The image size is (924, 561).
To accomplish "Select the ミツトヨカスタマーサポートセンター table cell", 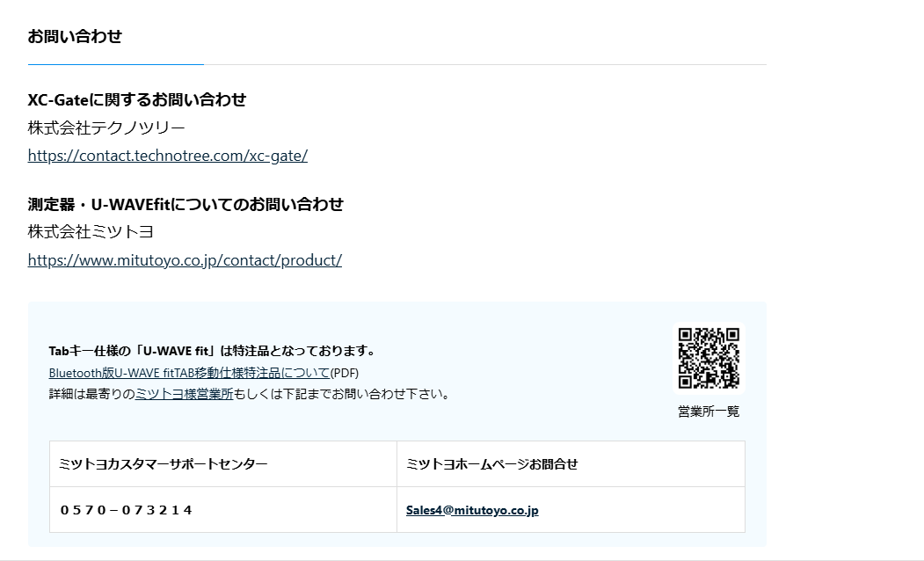I will [x=164, y=464].
